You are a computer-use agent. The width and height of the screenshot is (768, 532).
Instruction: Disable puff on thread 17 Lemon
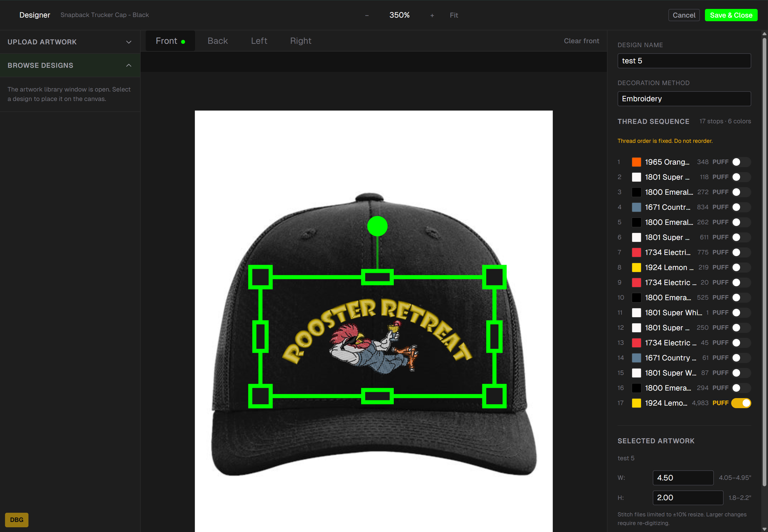[x=741, y=403]
